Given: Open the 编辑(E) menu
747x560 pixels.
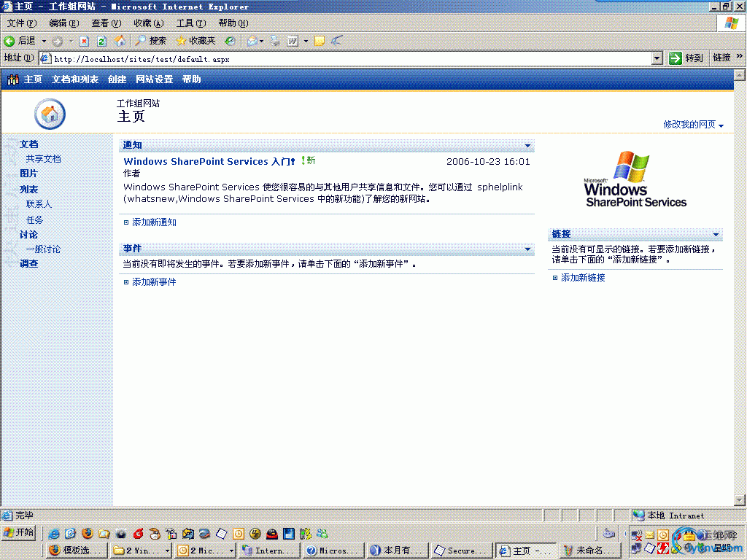Looking at the screenshot, I should click(64, 23).
